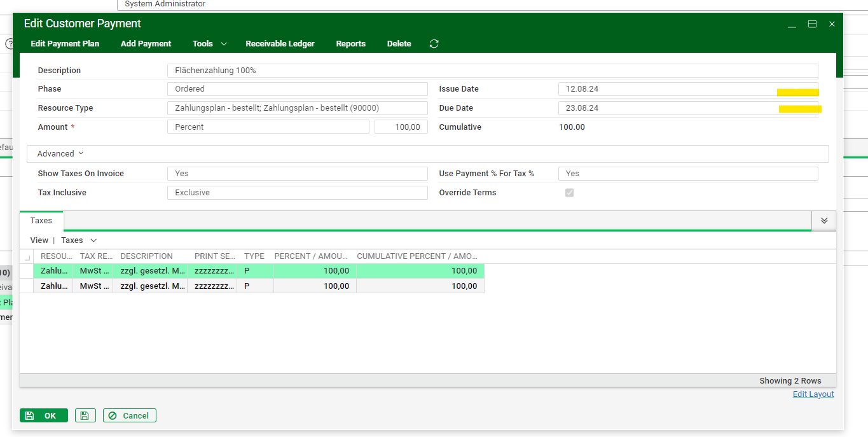Close the Edit Customer Payment dialog
The height and width of the screenshot is (437, 868).
pos(832,24)
